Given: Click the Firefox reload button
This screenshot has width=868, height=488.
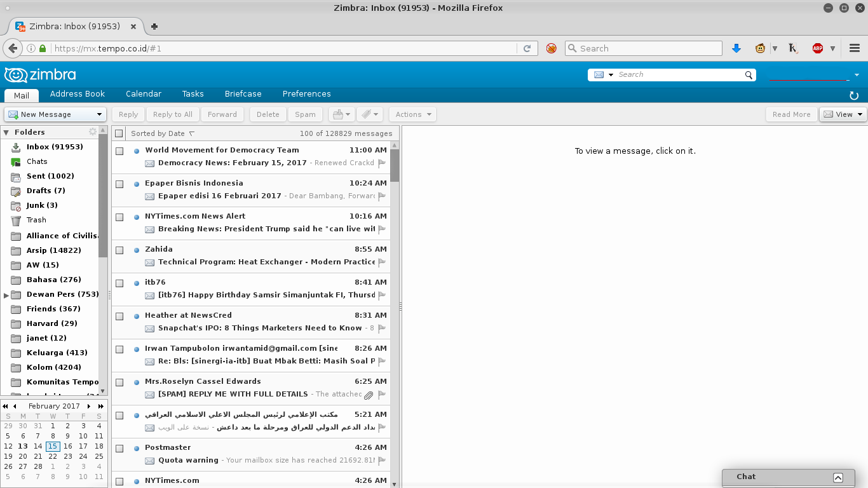Looking at the screenshot, I should (x=527, y=48).
